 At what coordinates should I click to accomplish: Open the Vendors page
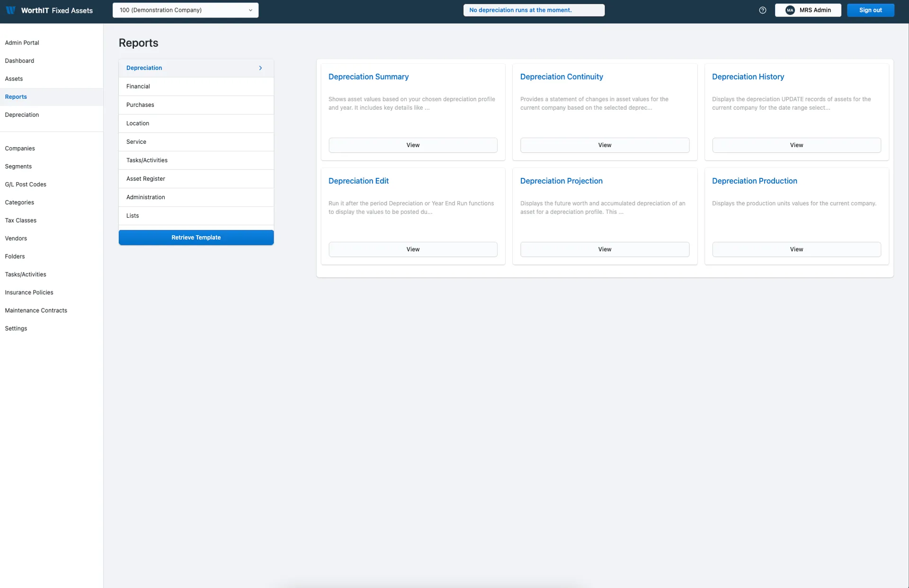click(16, 238)
